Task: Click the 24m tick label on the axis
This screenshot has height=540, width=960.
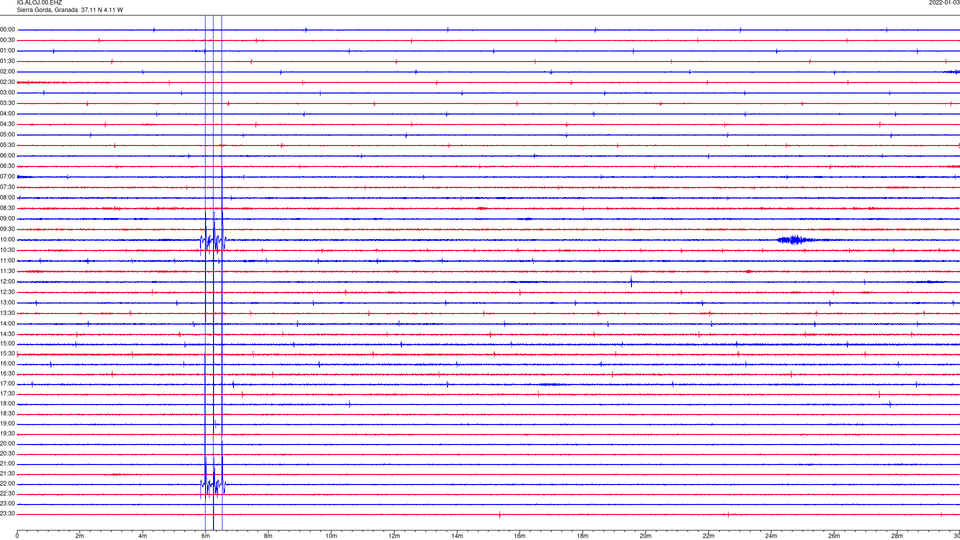Action: click(x=771, y=536)
